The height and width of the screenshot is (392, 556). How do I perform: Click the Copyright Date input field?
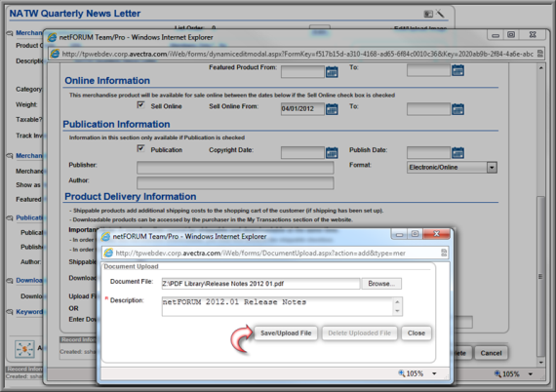coord(302,153)
